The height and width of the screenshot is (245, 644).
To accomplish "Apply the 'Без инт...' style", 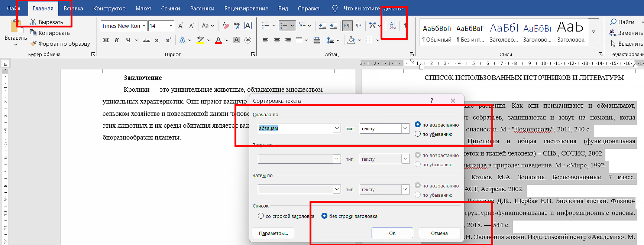I will [x=470, y=33].
